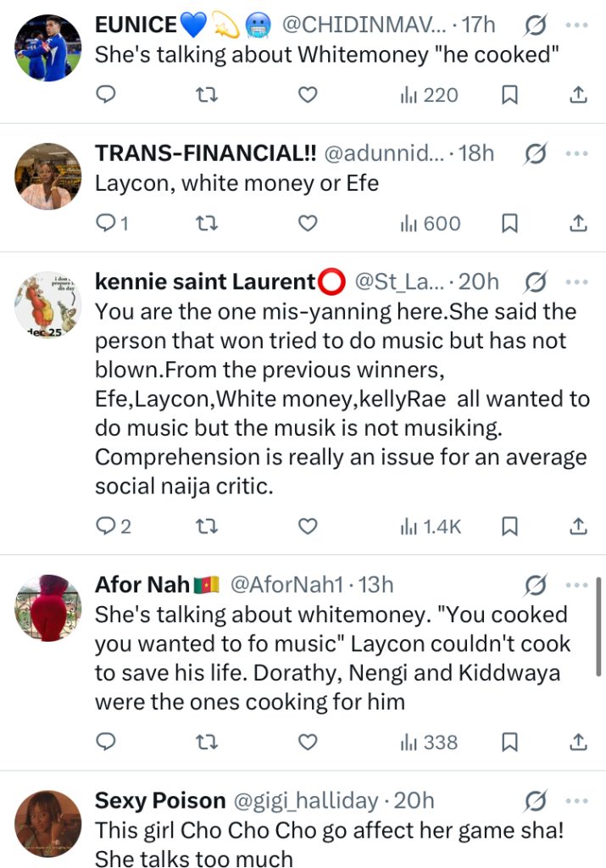Repost Afor Nah's tweet
The image size is (606, 868).
click(x=206, y=742)
